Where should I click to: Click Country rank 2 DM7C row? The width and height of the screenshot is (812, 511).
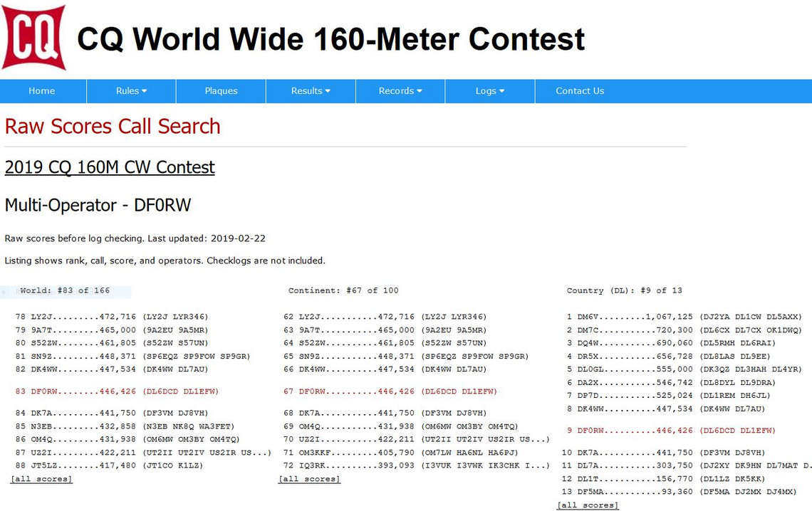[684, 330]
